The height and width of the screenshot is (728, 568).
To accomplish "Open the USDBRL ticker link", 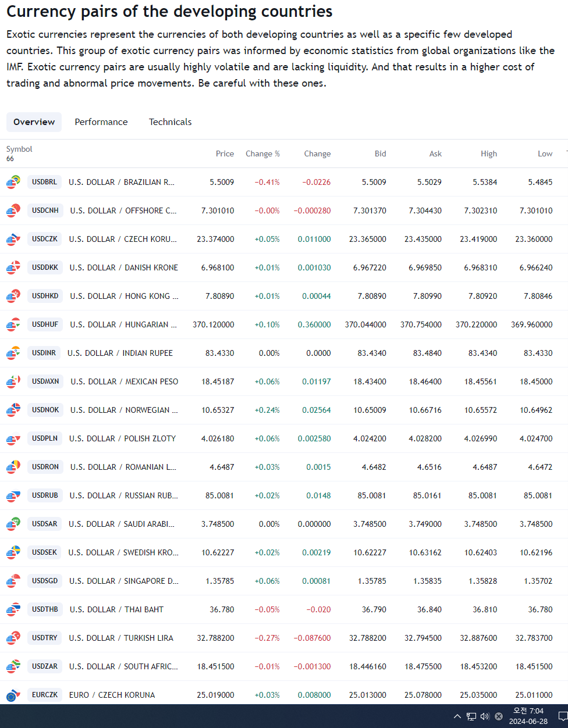I will tap(44, 182).
